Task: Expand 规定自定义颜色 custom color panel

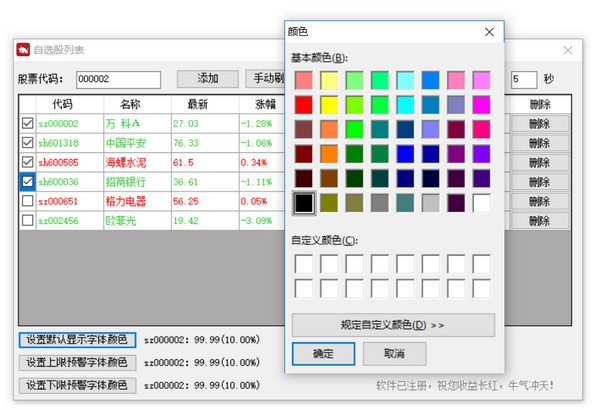Action: point(393,325)
